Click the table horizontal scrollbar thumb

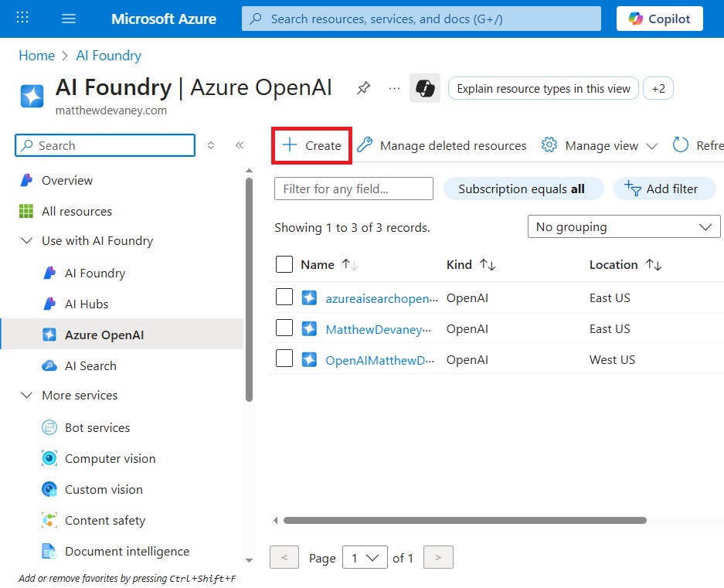(x=464, y=521)
